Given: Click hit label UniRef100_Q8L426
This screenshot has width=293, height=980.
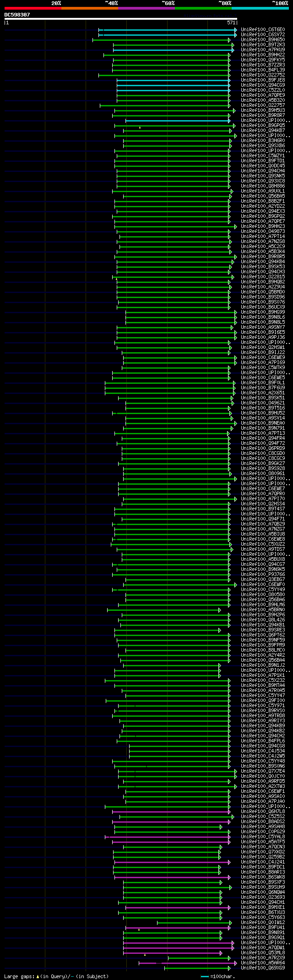Looking at the screenshot, I should (263, 620).
